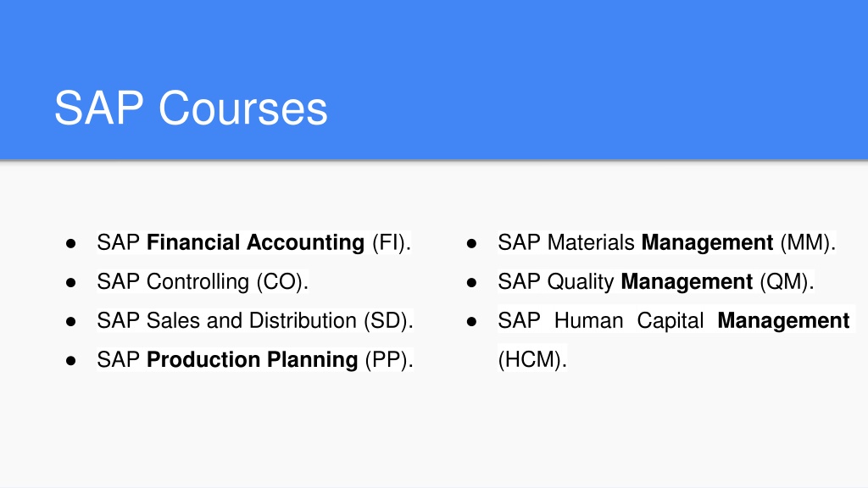Click the bullet before SAP Controlling
Screen dimensions: 868x488
click(x=71, y=283)
